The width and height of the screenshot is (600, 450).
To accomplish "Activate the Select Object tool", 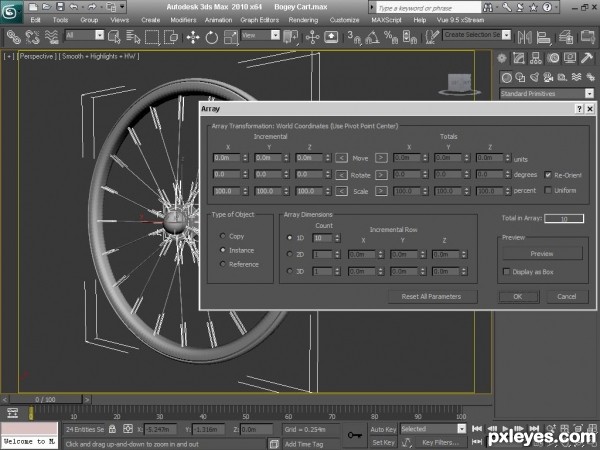I will [x=114, y=37].
